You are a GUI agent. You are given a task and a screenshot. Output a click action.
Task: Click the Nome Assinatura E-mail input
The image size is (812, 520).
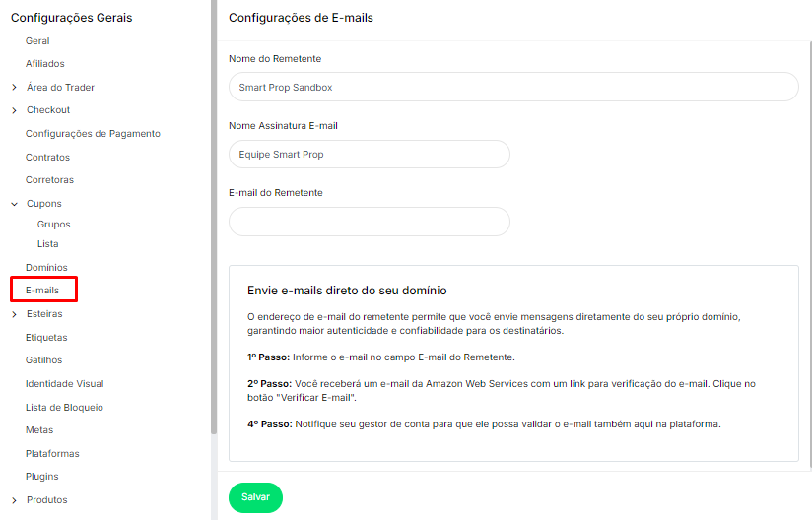coord(369,155)
